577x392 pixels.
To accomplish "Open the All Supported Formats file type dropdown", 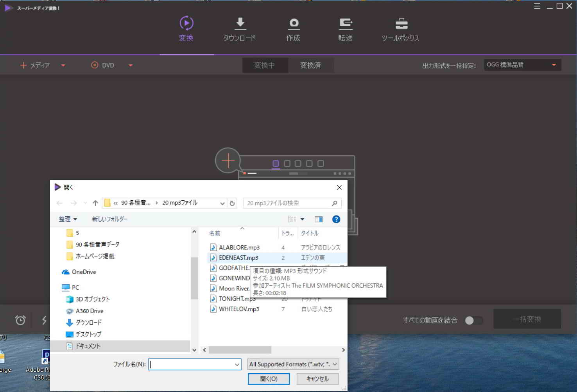I will [293, 364].
